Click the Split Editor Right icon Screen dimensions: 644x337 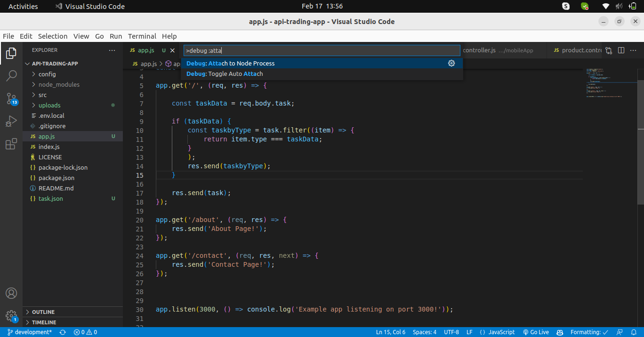point(621,50)
